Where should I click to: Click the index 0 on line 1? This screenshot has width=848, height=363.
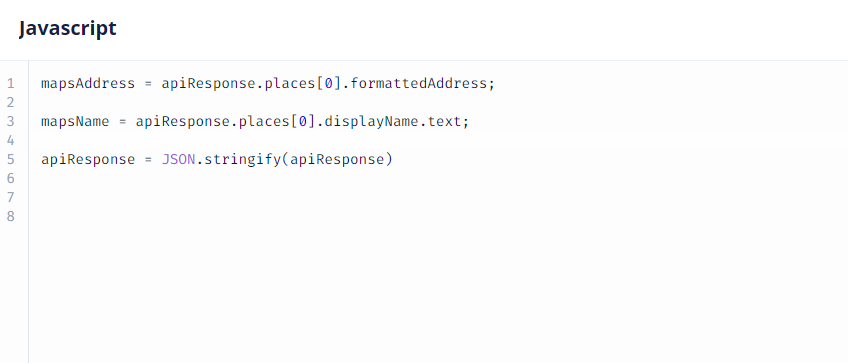click(329, 84)
